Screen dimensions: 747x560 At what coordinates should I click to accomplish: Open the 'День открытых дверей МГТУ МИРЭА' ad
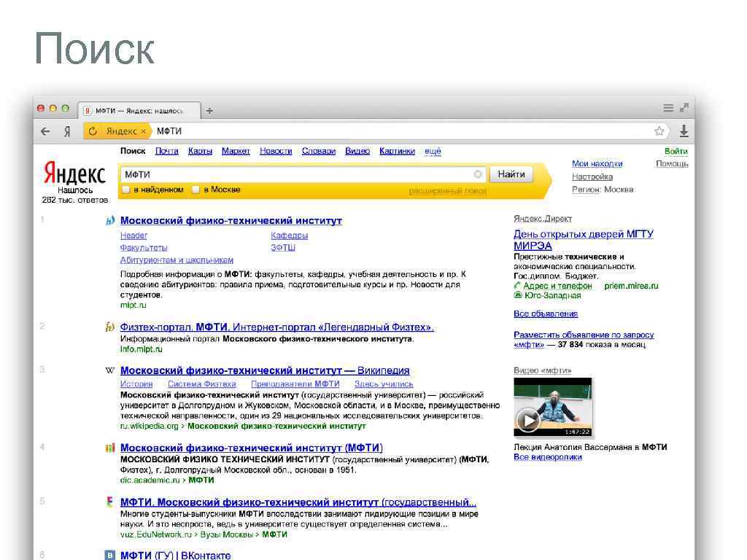click(584, 240)
